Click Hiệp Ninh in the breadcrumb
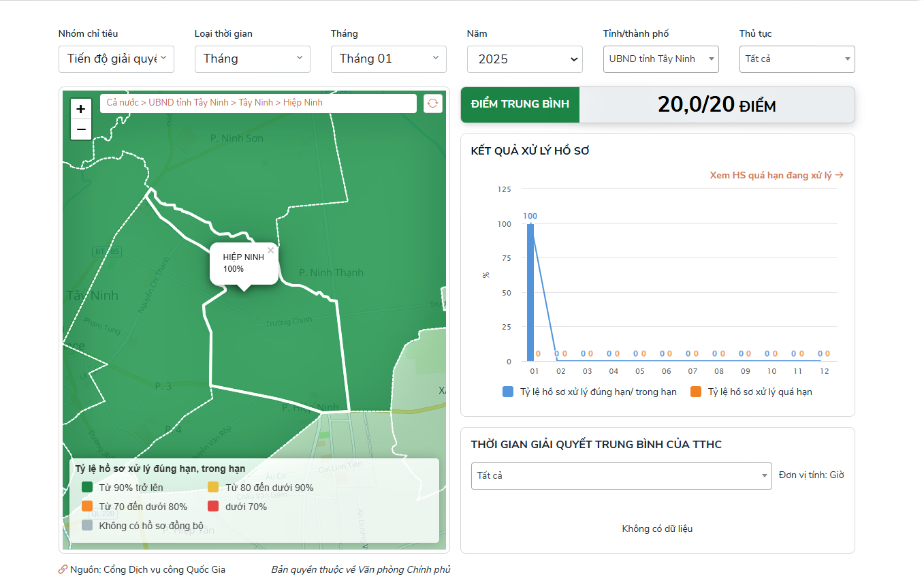Image resolution: width=924 pixels, height=585 pixels. (303, 103)
